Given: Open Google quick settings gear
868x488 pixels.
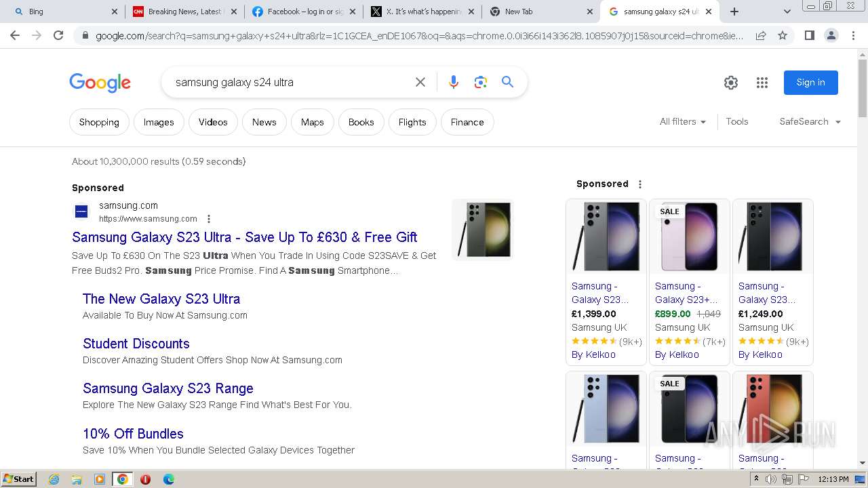Looking at the screenshot, I should click(x=730, y=83).
